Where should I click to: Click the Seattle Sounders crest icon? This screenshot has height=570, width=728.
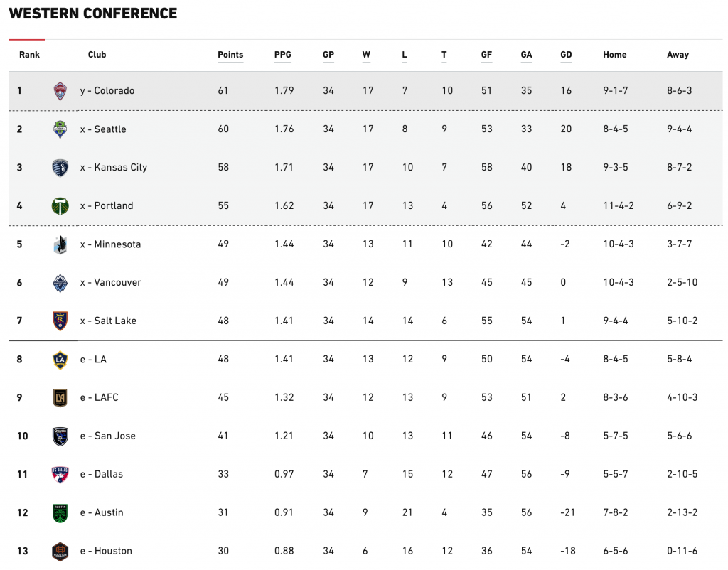[60, 129]
